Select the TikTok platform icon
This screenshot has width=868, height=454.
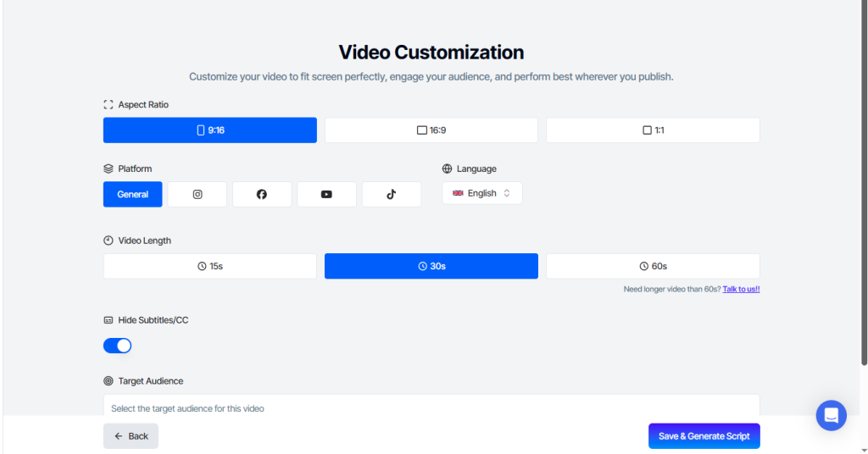click(x=391, y=194)
